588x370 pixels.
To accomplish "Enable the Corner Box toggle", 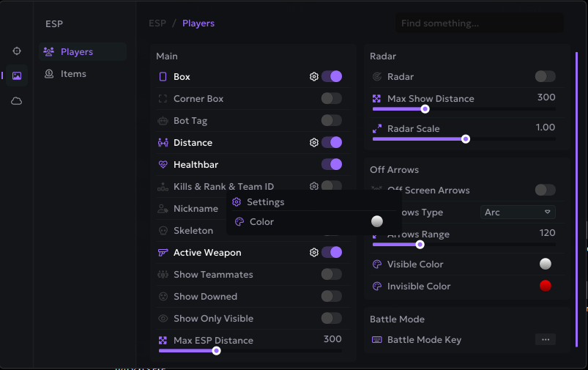I will [331, 99].
